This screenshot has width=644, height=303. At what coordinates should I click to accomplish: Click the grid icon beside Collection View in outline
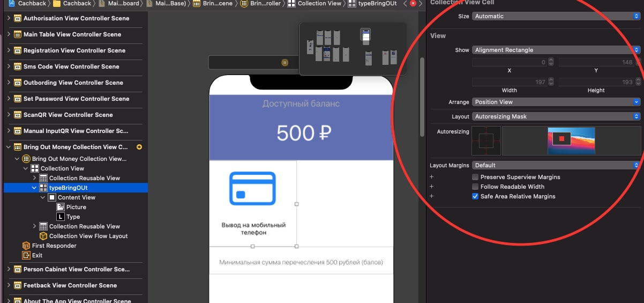pos(35,168)
